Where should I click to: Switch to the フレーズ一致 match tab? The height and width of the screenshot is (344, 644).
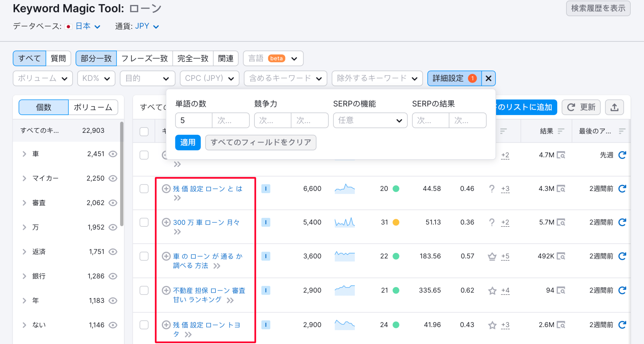(x=144, y=58)
